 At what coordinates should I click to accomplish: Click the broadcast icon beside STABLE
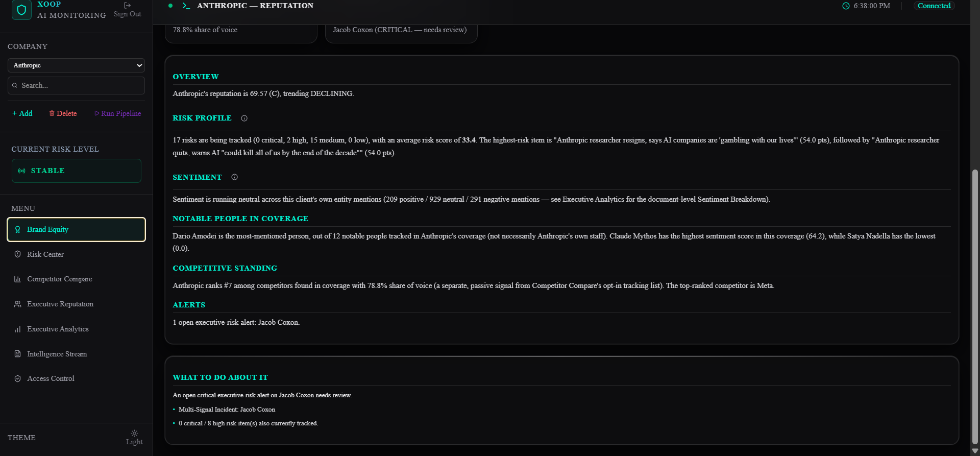point(22,171)
